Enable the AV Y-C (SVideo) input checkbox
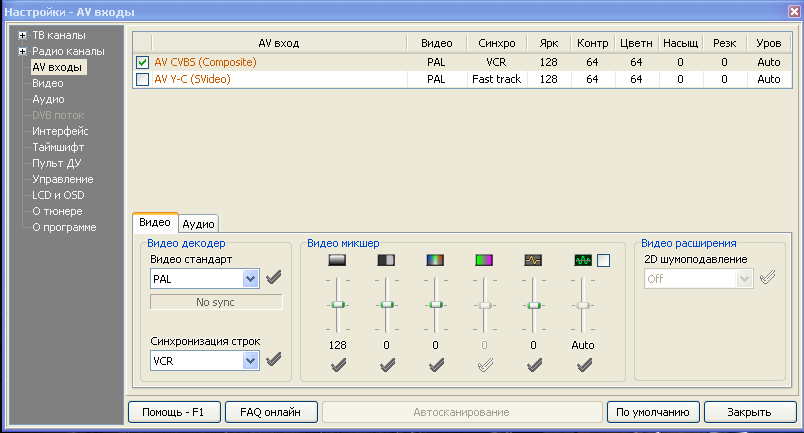 click(x=142, y=79)
